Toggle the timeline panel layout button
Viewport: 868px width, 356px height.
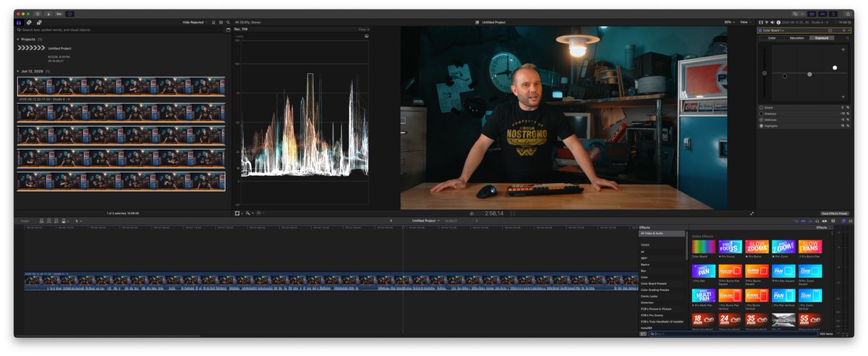[822, 14]
